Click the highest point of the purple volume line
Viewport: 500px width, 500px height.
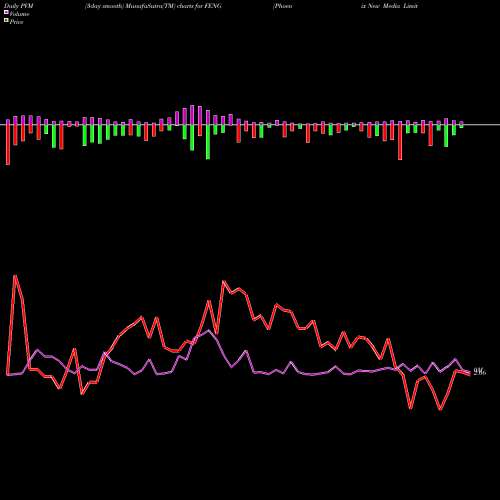[x=209, y=330]
